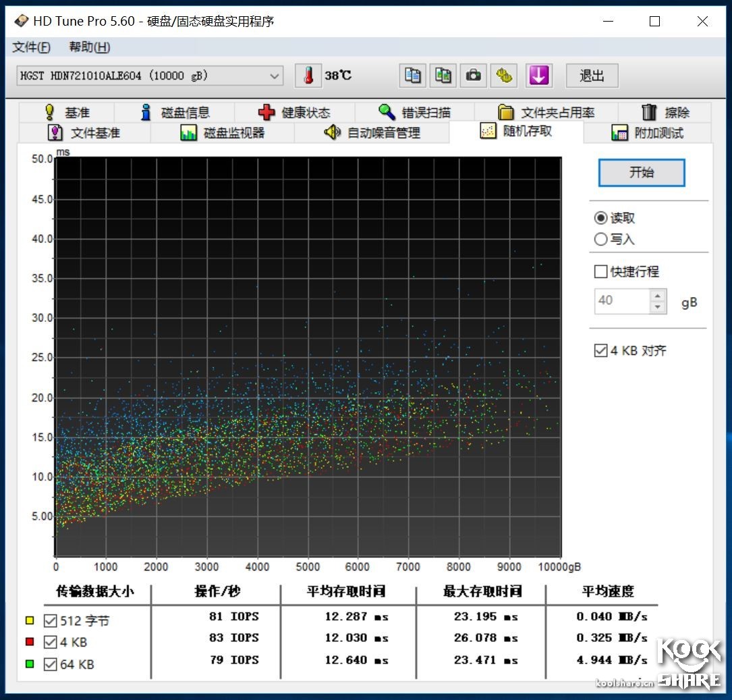Click the up stepper arrow beside 40 gB

(658, 296)
